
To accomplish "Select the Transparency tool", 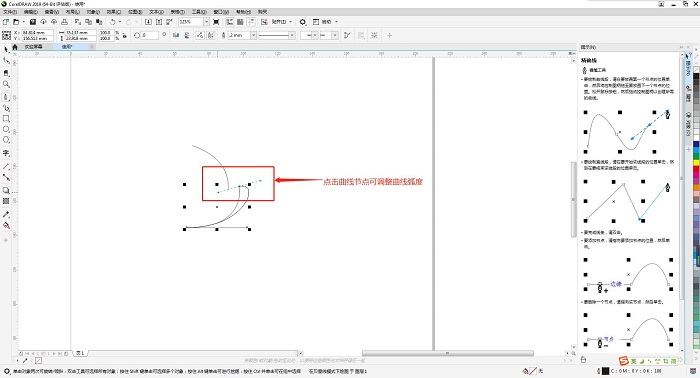I will pos(6,201).
